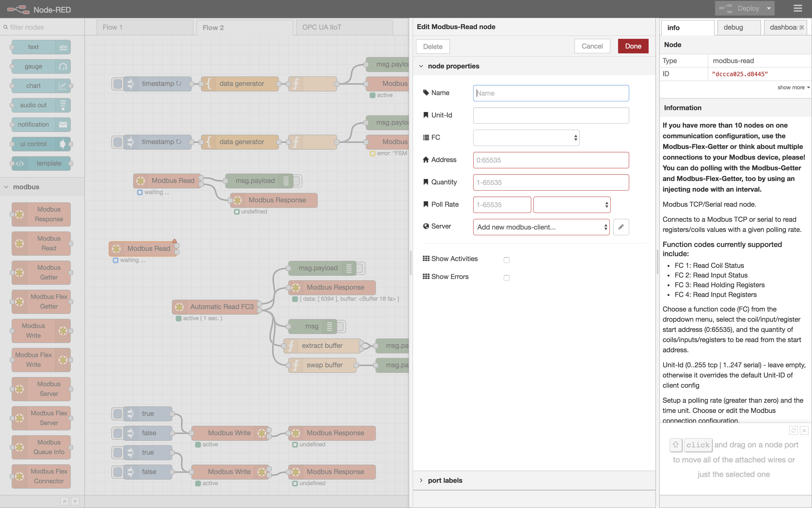Viewport: 812px width, 508px height.
Task: Click the pencil icon to edit the Server config
Action: tap(621, 227)
